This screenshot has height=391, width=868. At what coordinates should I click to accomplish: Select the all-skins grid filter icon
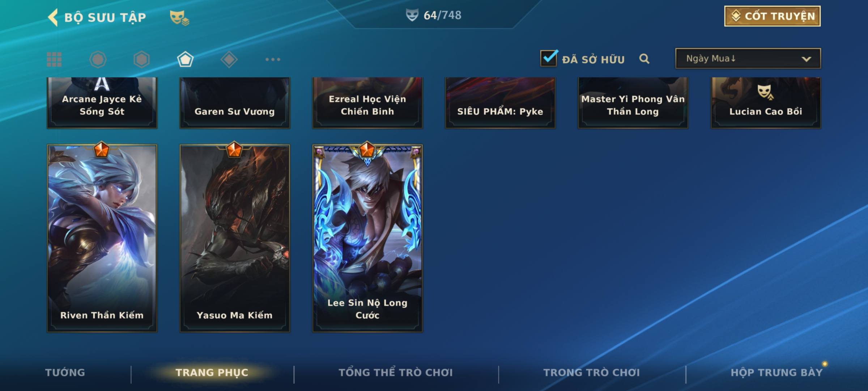pos(54,59)
